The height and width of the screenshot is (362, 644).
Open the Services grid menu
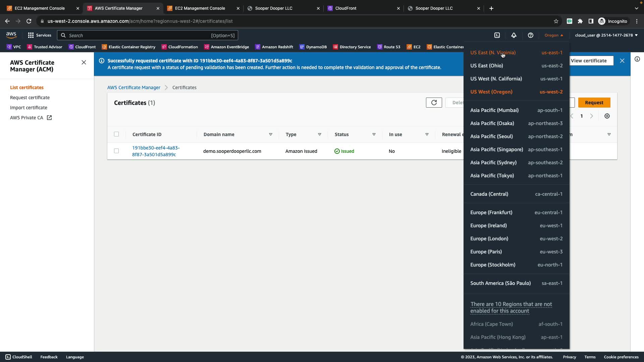click(39, 35)
